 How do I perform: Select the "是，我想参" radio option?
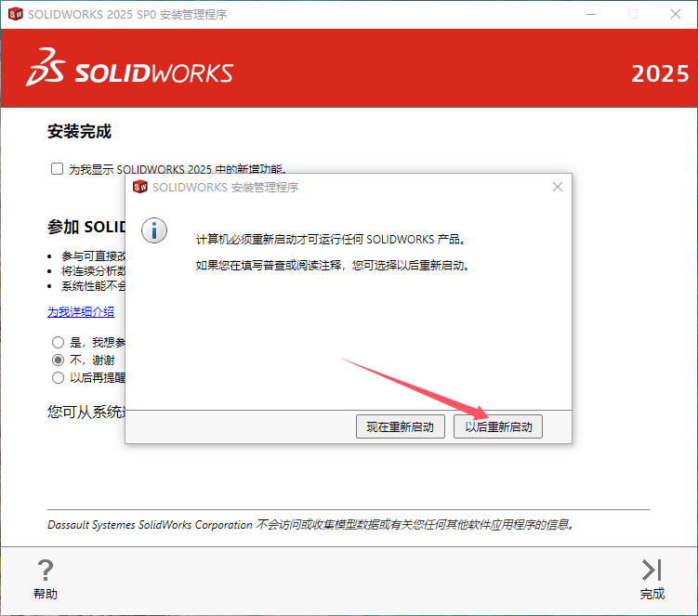click(x=59, y=342)
